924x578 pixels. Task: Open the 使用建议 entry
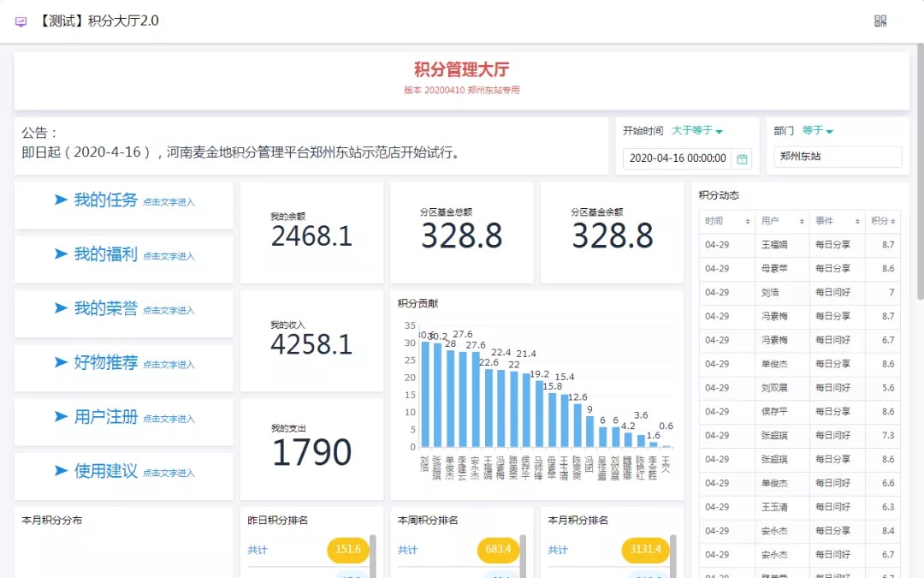(x=106, y=471)
